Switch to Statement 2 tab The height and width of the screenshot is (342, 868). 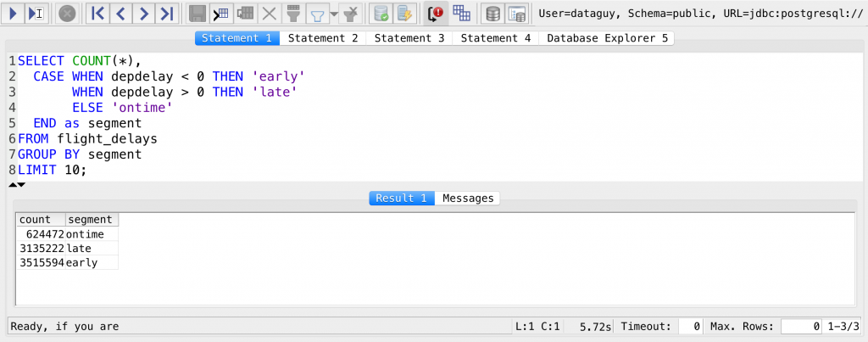(323, 38)
